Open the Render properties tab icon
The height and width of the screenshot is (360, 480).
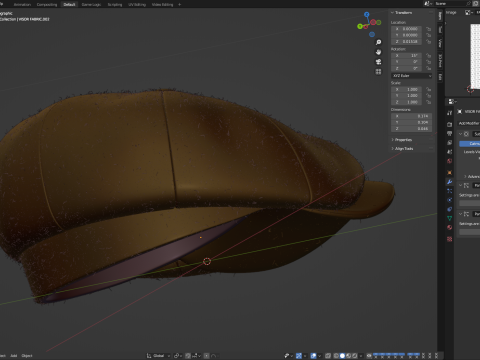click(450, 124)
